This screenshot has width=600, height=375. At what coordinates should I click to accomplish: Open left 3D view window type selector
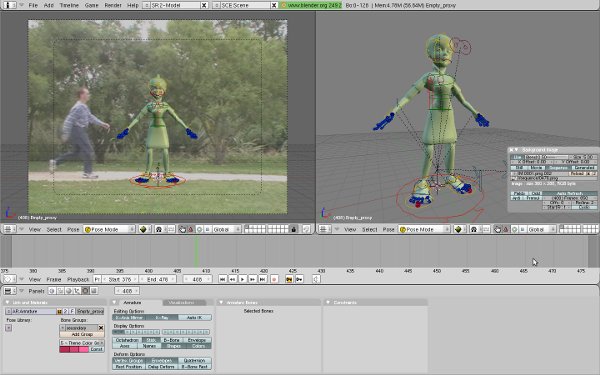pos(9,229)
